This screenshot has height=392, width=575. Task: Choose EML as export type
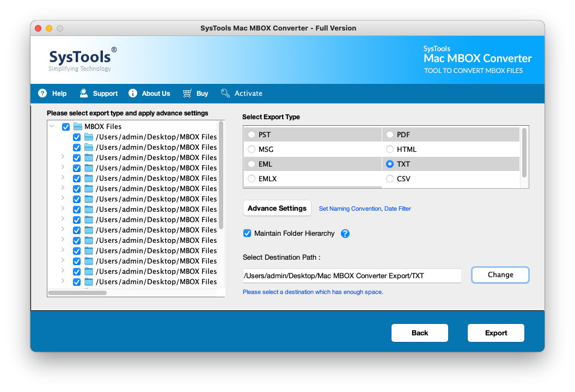coord(252,164)
